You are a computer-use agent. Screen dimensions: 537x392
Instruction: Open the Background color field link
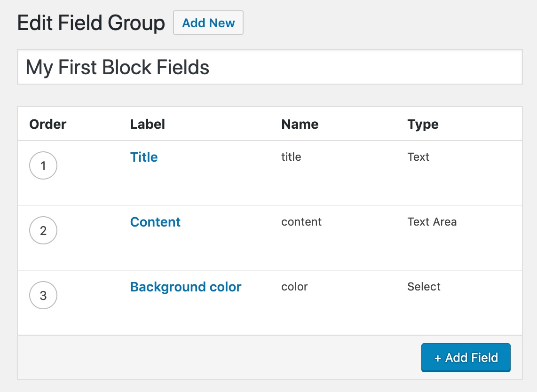(x=186, y=287)
